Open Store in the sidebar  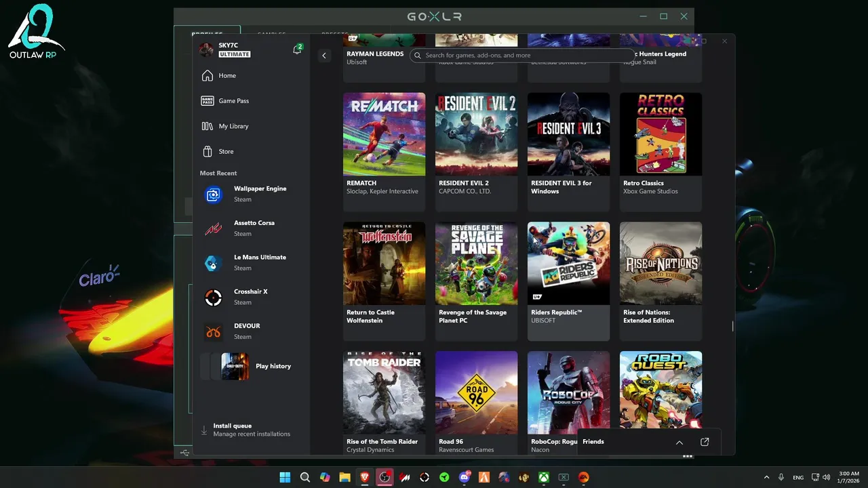(252, 151)
